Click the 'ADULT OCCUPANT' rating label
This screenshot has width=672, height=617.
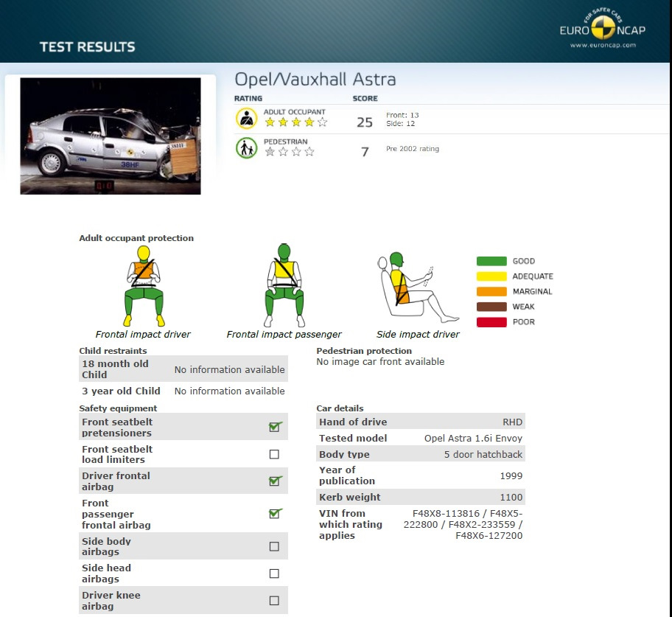(295, 112)
